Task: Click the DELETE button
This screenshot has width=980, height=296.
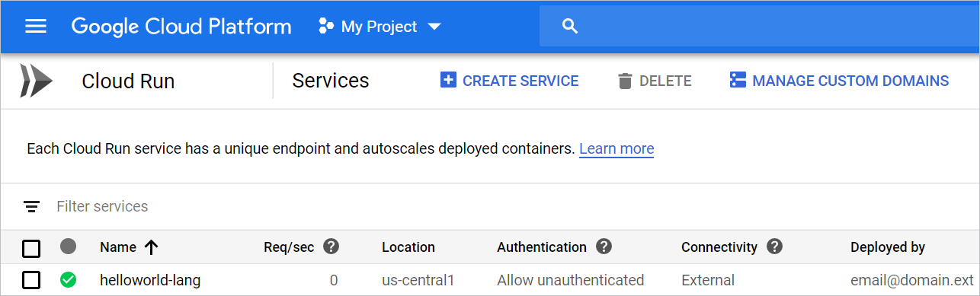Action: point(655,81)
